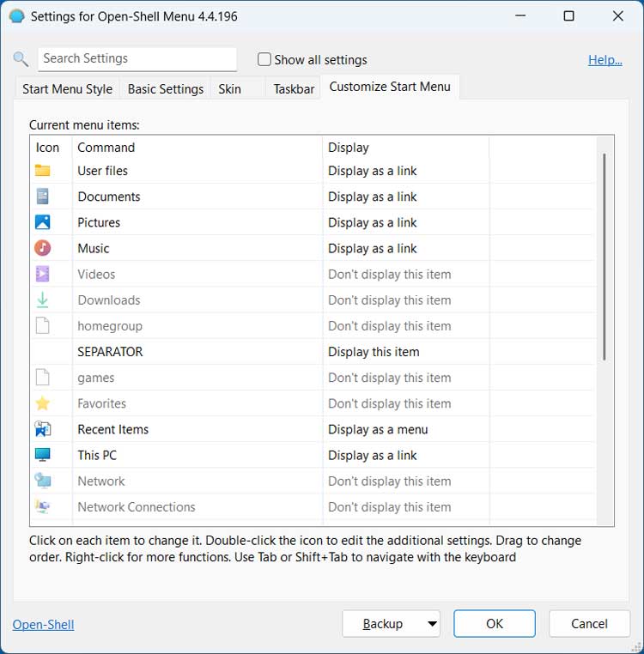Click Network Don't display this item
Screen dimensions: 644x654
tap(389, 481)
